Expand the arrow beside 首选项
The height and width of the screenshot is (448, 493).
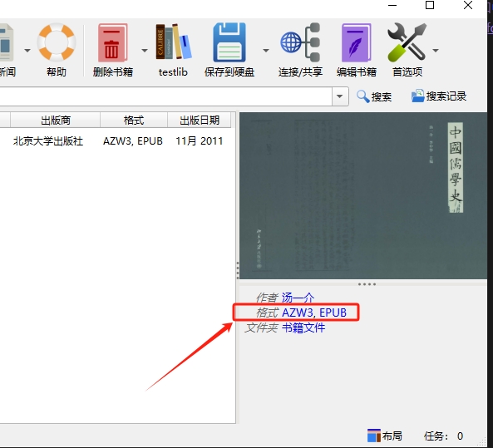pyautogui.click(x=436, y=51)
